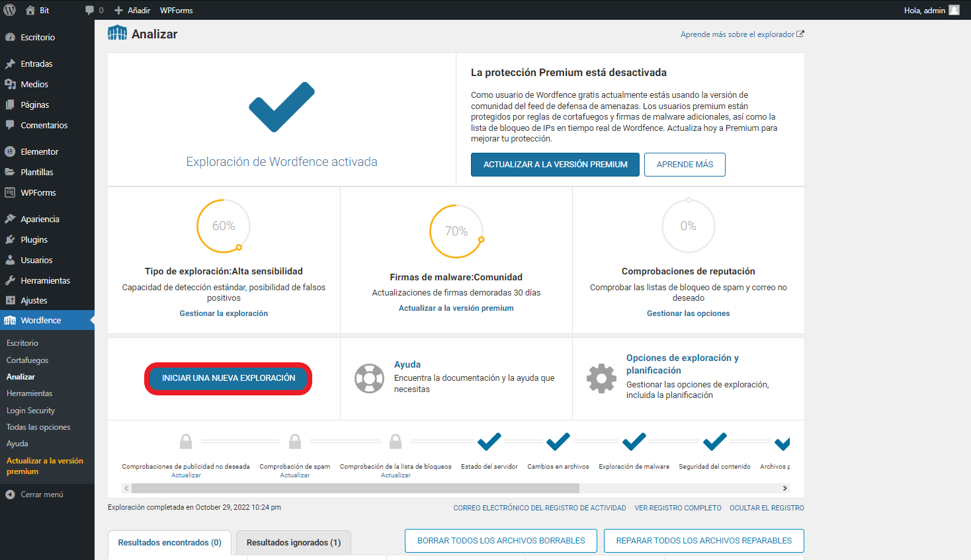Image resolution: width=971 pixels, height=560 pixels.
Task: Start a new scan with Iniciar una nueva exploración
Action: (x=229, y=378)
